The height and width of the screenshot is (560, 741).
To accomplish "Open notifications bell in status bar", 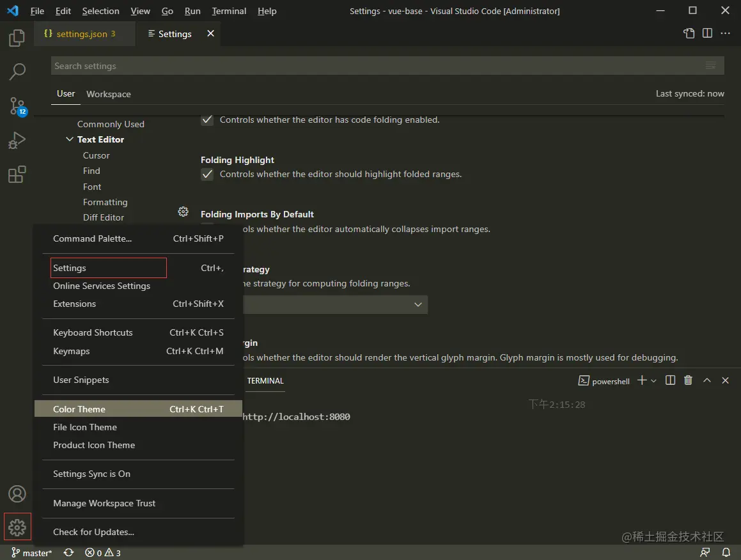I will (726, 552).
